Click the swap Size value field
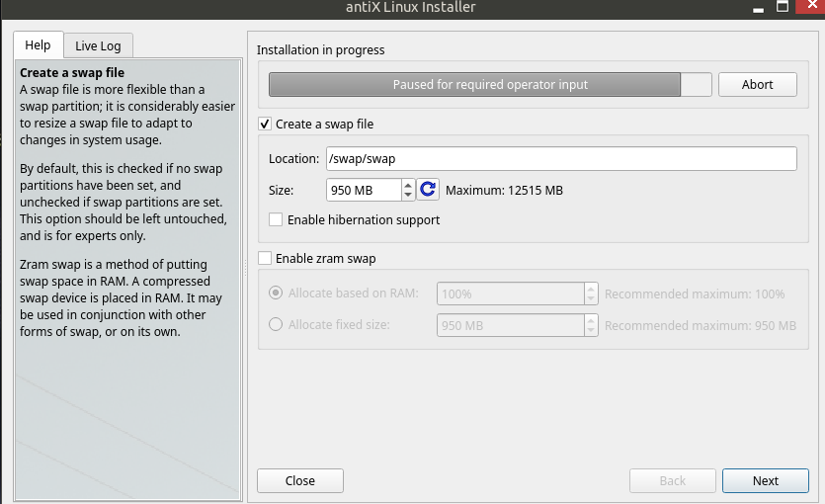 (x=362, y=190)
